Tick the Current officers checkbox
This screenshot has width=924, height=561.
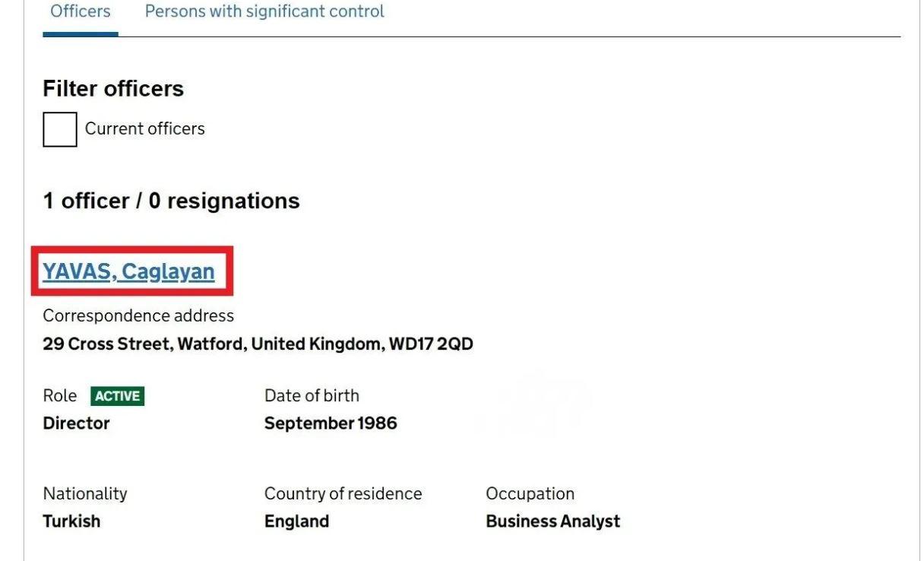click(x=60, y=129)
